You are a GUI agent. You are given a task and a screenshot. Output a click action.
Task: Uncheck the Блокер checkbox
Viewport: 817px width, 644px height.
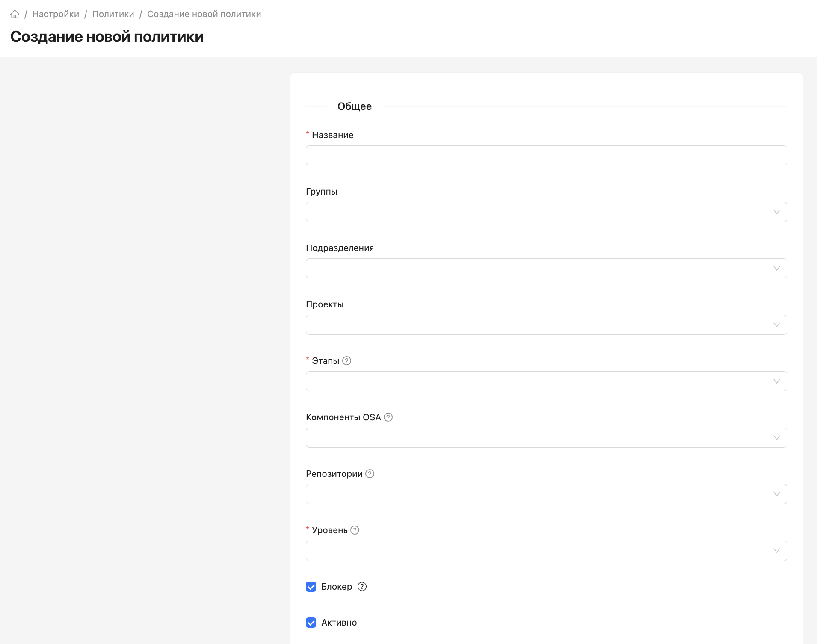point(311,586)
